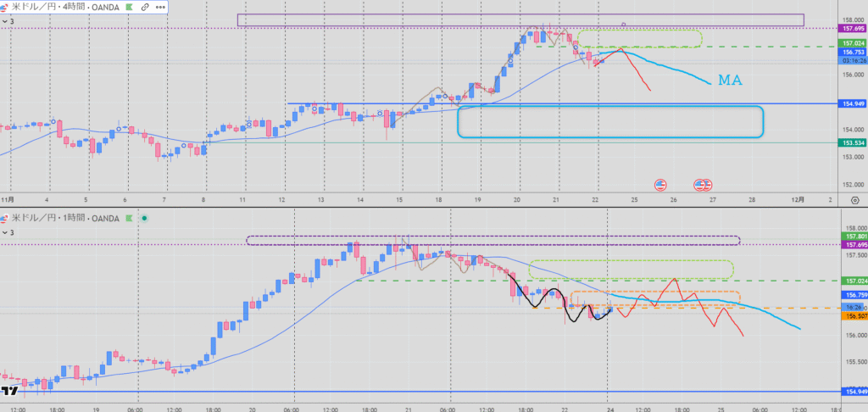Select the green 157.024 price label on top chart
The width and height of the screenshot is (868, 412).
pos(850,43)
